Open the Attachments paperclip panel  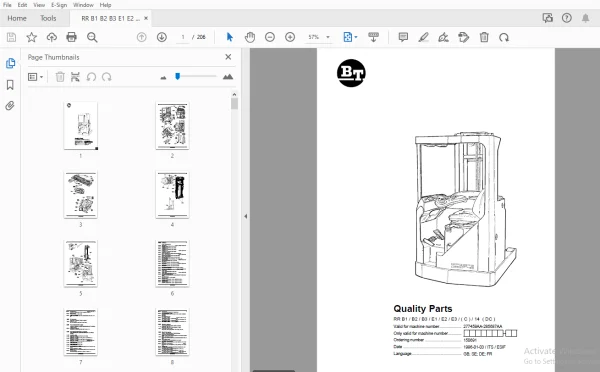pos(10,106)
